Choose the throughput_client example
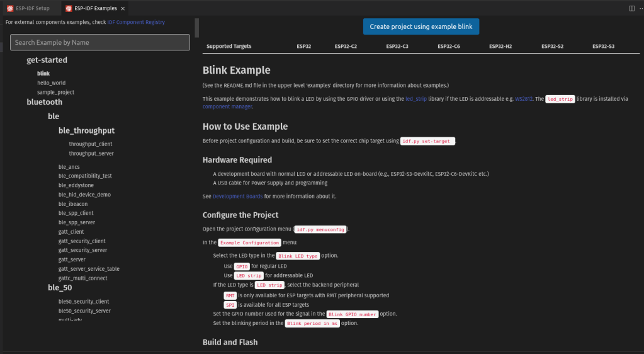Viewport: 644px width, 354px height. point(91,144)
